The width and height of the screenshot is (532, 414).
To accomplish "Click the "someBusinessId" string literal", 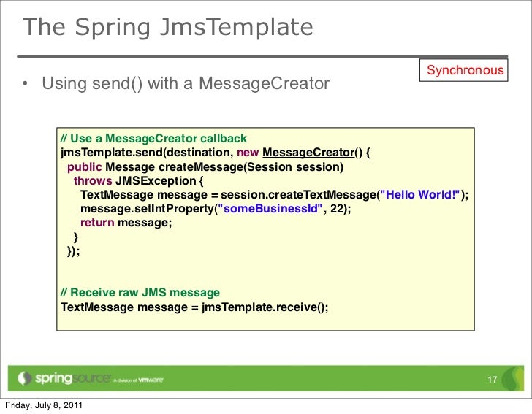I will pyautogui.click(x=270, y=209).
